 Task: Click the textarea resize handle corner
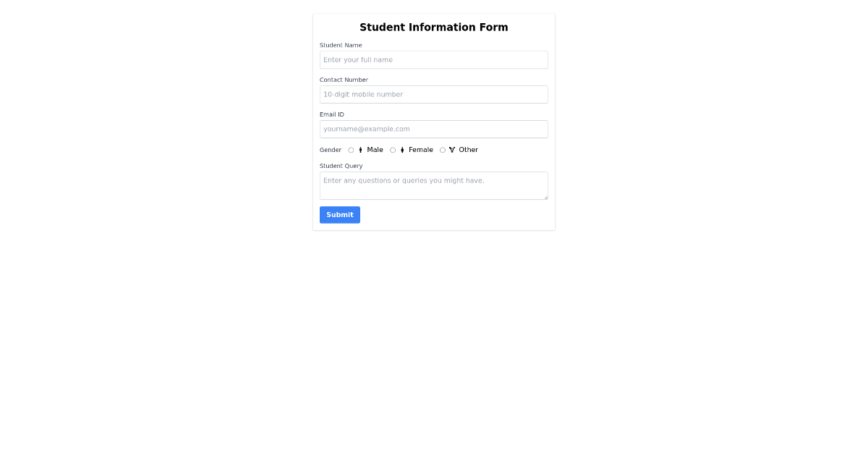tap(545, 197)
